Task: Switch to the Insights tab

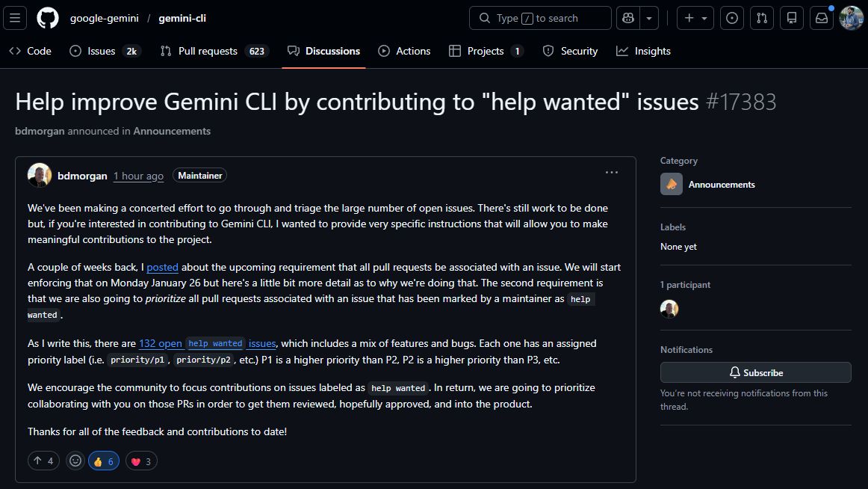Action: 643,51
